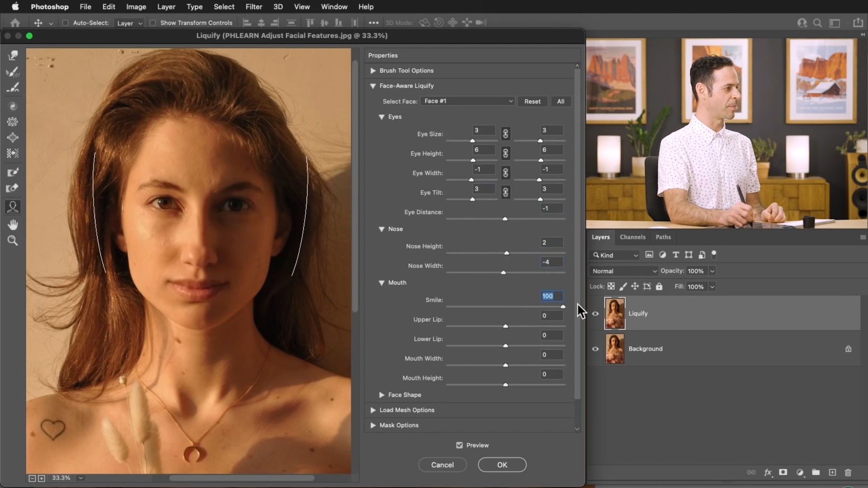
Task: Expand Load Mesh Options section
Action: pyautogui.click(x=373, y=410)
